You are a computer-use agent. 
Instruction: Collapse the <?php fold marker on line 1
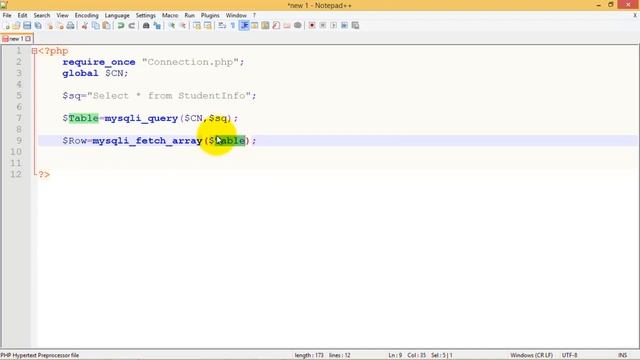pos(34,51)
